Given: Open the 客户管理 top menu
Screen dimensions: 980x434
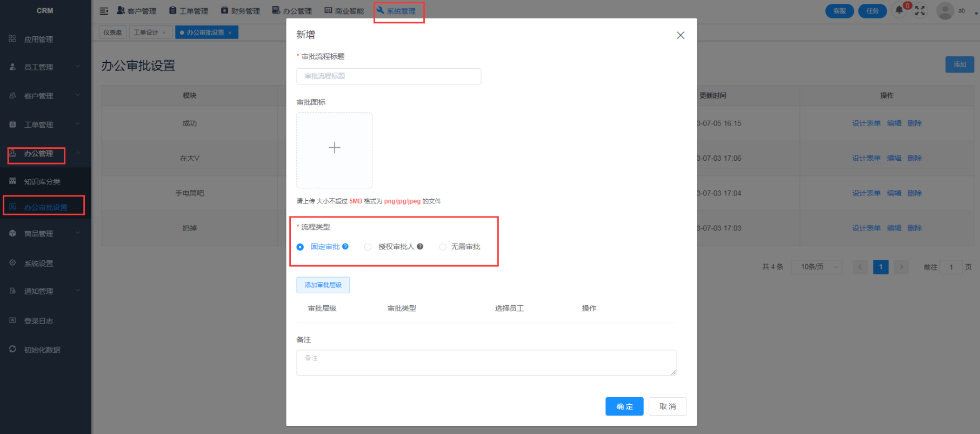Looking at the screenshot, I should click(x=136, y=11).
